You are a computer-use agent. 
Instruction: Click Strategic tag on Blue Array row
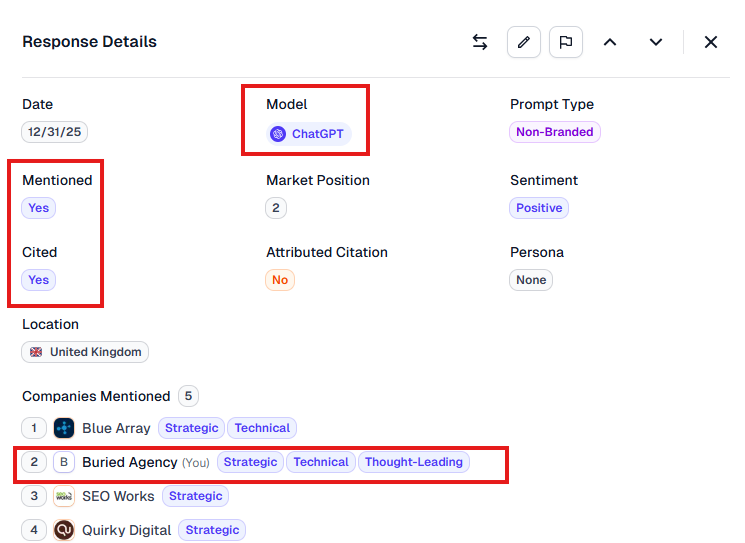point(191,428)
